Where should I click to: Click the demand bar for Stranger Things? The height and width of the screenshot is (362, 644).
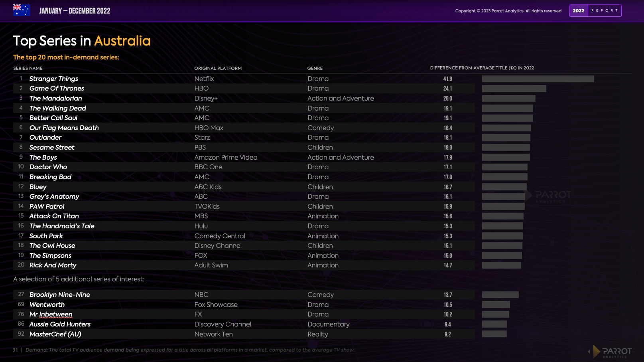point(538,79)
